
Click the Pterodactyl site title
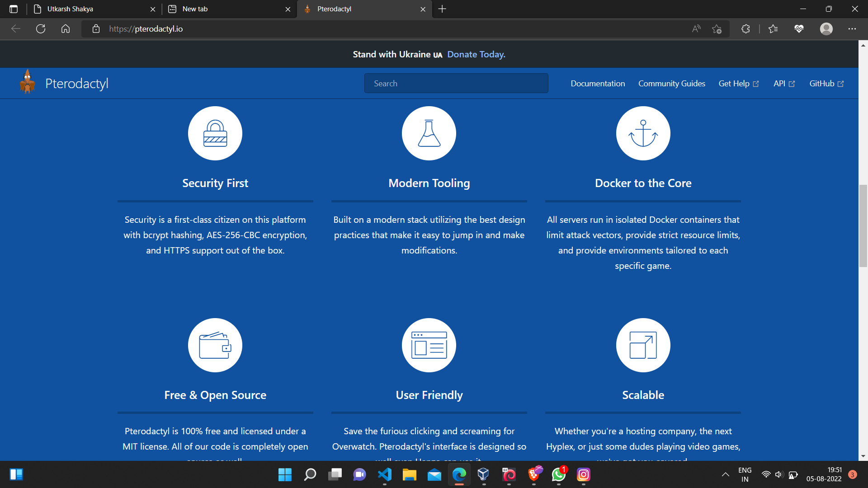tap(77, 84)
